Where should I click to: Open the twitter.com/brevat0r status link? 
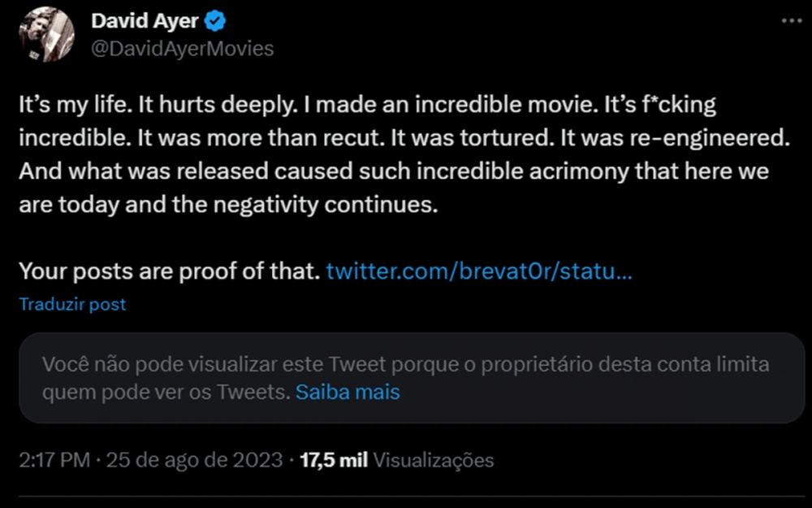tap(479, 271)
